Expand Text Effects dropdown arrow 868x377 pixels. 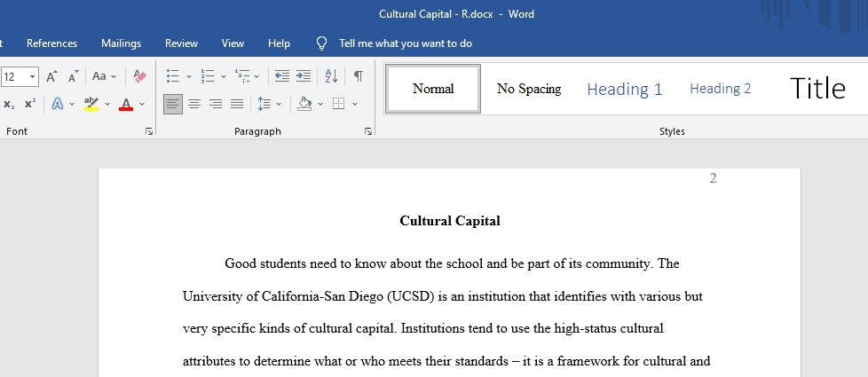click(72, 104)
